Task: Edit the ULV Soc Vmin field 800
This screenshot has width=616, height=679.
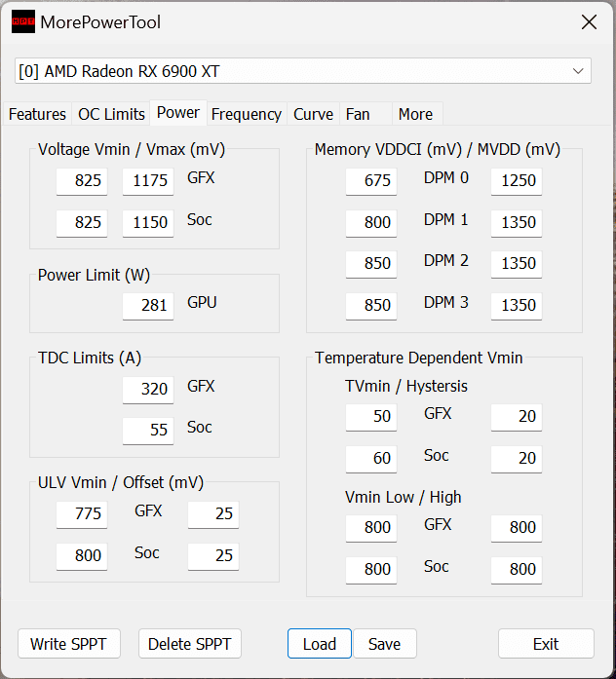Action: [82, 556]
